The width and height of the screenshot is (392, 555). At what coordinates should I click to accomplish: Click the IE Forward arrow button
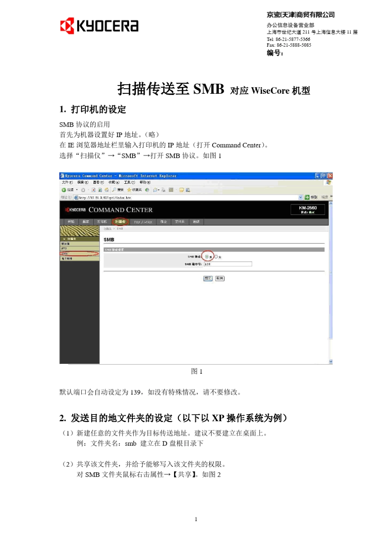pos(83,190)
